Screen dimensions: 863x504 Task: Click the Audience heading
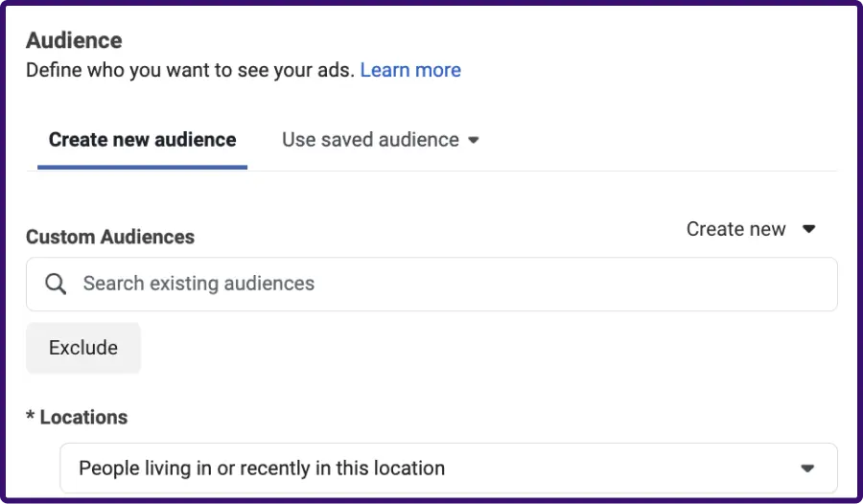point(74,40)
